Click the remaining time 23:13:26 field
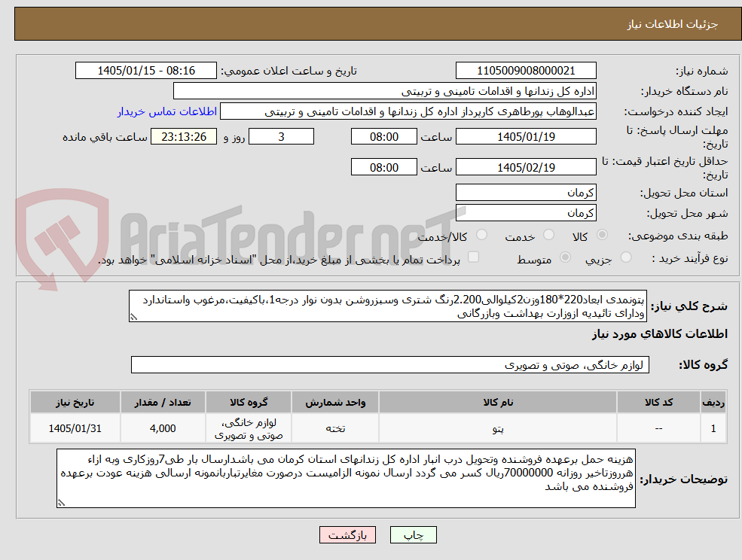Viewport: 742px width, 560px height. pos(184,137)
